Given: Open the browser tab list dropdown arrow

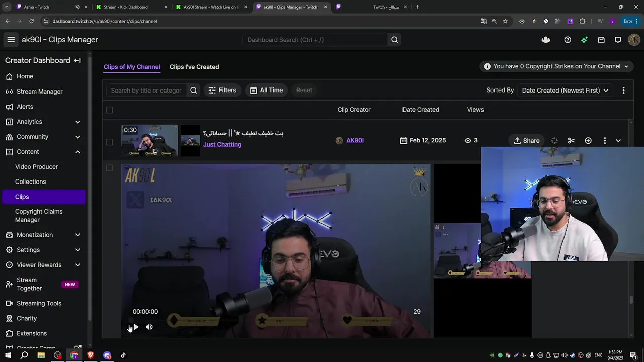Looking at the screenshot, I should pos(7,7).
